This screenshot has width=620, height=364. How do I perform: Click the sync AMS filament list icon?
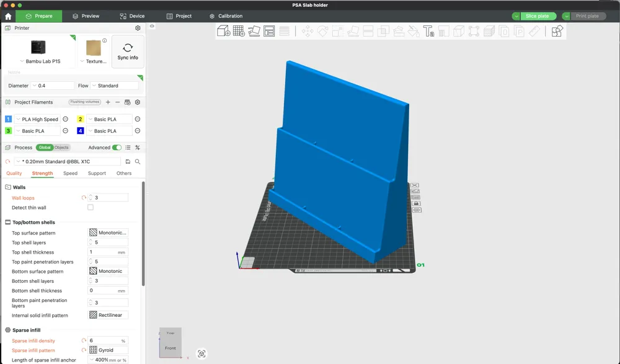127,102
